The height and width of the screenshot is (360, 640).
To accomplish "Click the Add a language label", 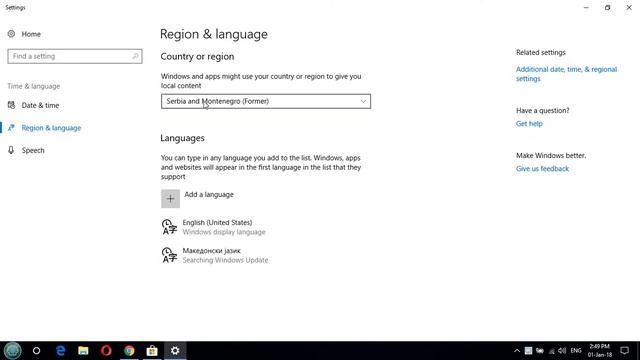I will 209,195.
